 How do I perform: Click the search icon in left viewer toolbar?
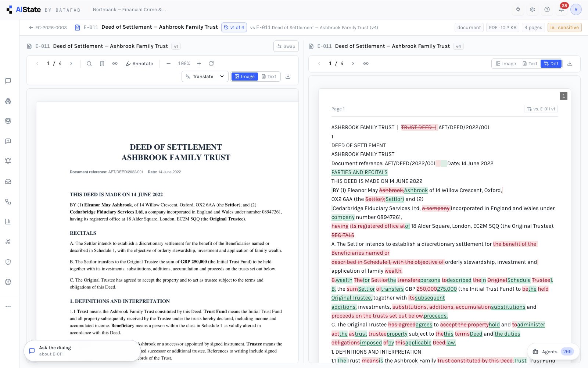(89, 64)
